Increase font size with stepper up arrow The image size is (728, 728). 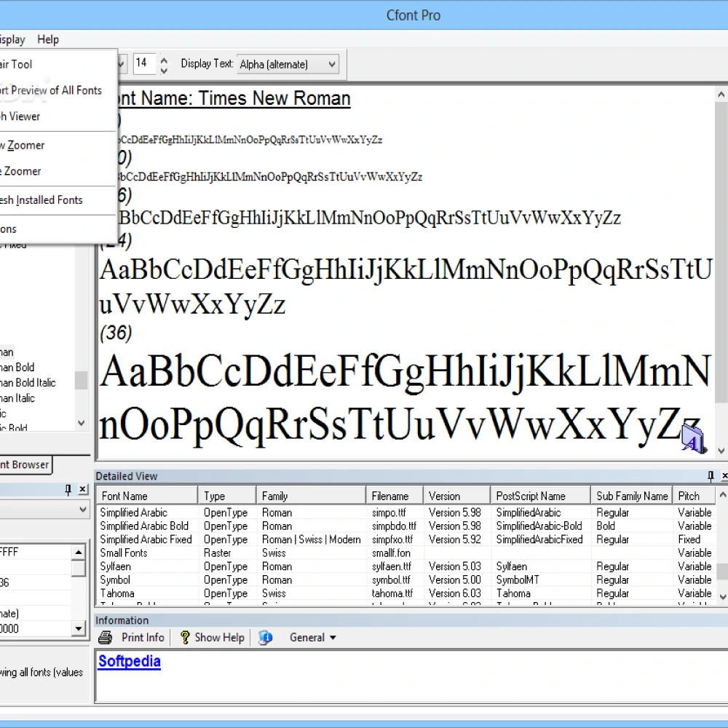163,60
